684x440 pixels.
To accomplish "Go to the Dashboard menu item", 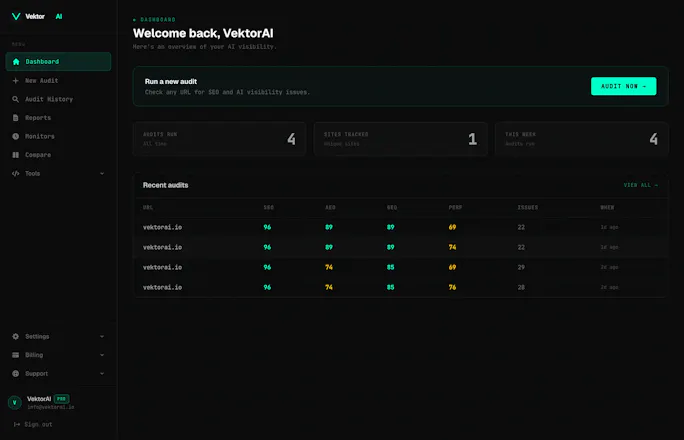I will click(58, 61).
